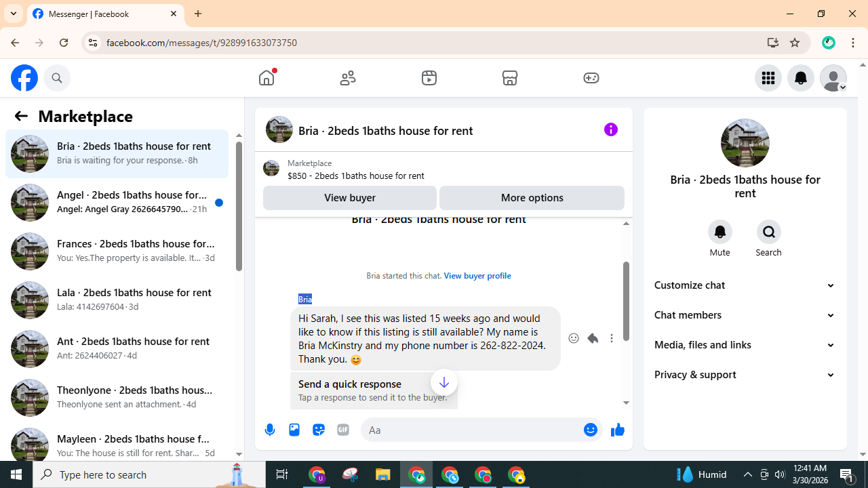Screen dimensions: 868x488
Task: Click the chat messages scrollbar thumb
Action: (626, 301)
